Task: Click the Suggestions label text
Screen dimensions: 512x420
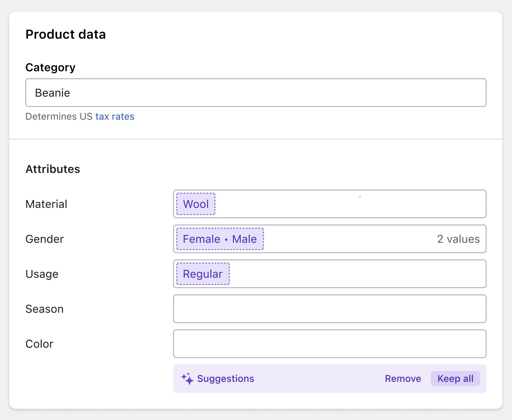Action: point(225,378)
